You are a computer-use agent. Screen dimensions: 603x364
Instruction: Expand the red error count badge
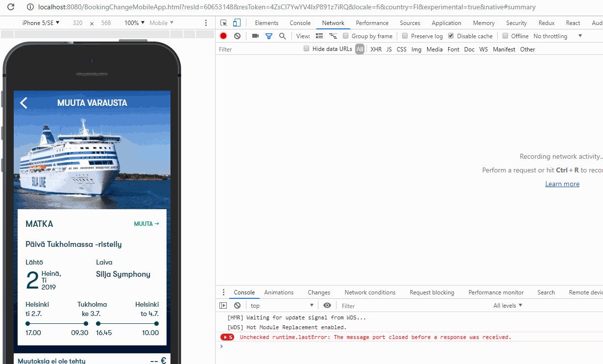click(227, 337)
